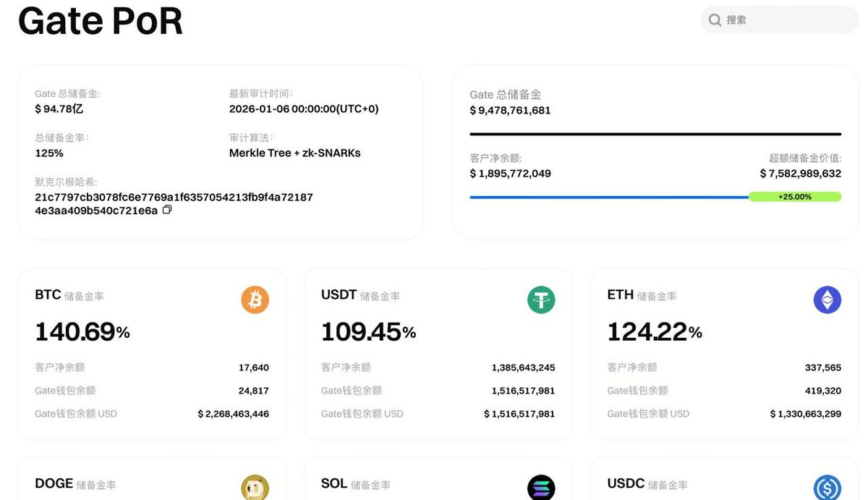Select BTC customer net balance 17,640
Image resolution: width=868 pixels, height=500 pixels.
pyautogui.click(x=254, y=368)
